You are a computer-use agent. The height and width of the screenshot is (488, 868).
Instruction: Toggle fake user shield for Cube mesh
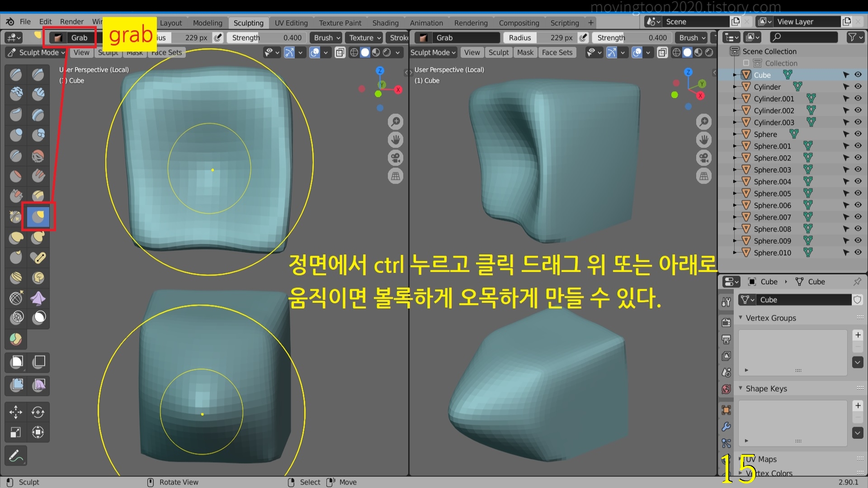(x=858, y=300)
